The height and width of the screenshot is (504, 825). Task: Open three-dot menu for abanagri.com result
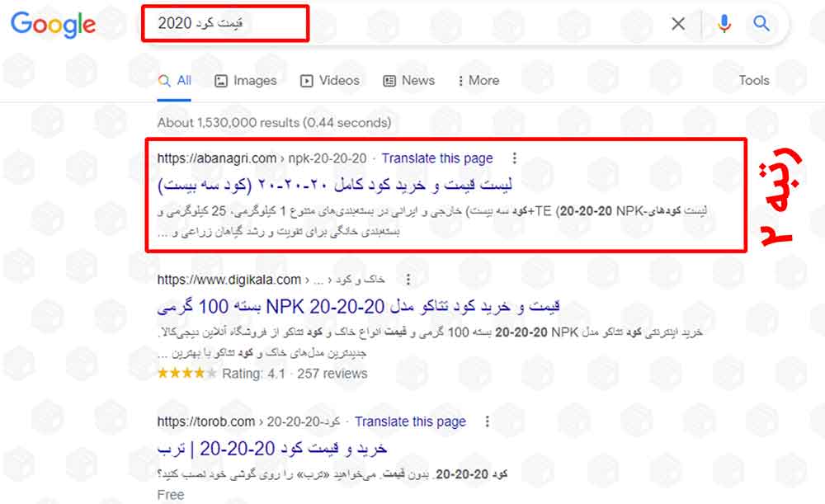[515, 158]
